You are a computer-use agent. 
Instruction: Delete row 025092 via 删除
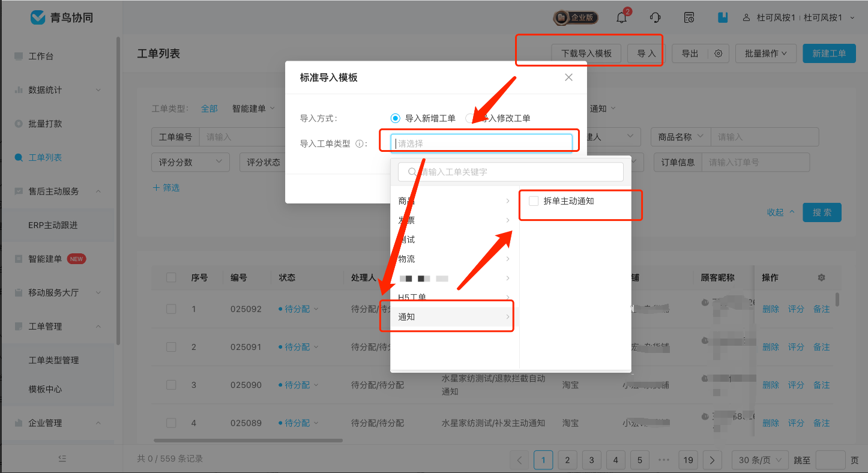tap(771, 309)
